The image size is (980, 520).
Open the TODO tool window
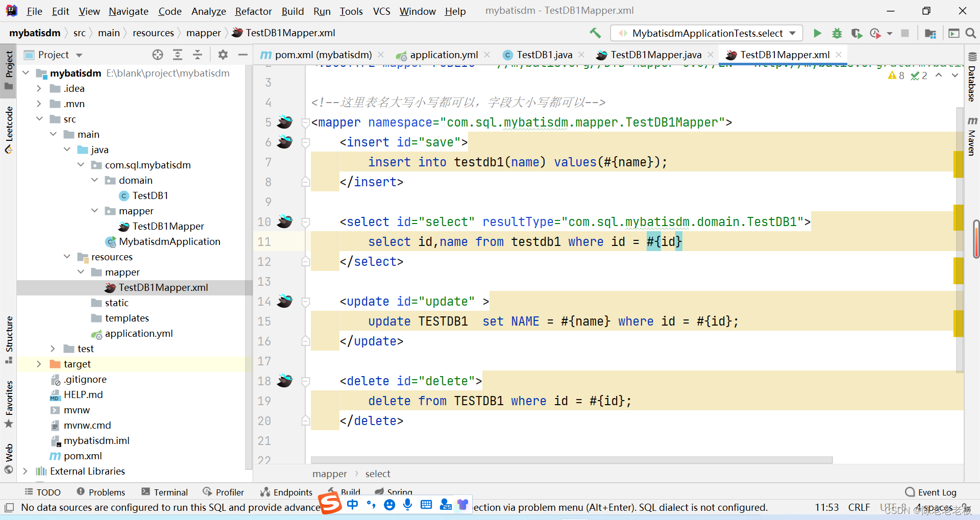43,492
